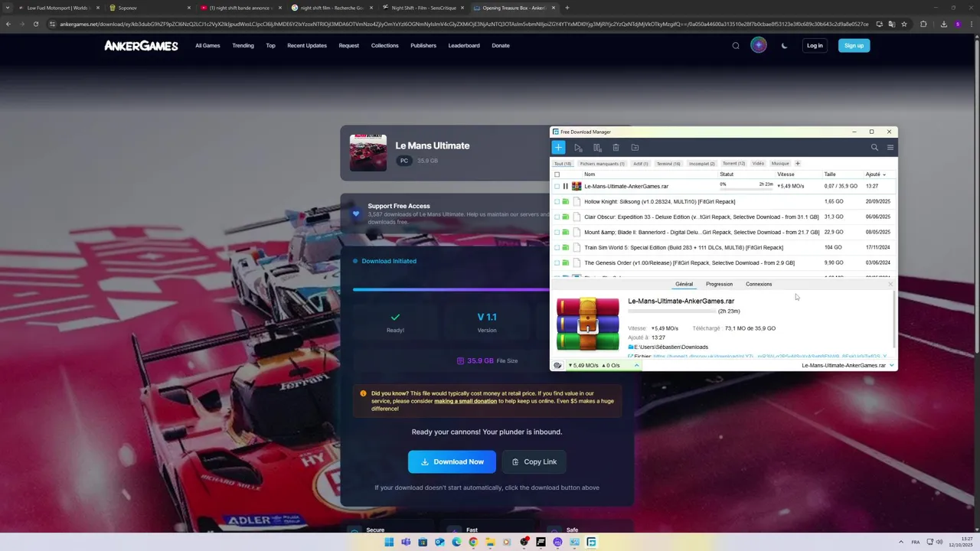Close the download details panel
Viewport: 980px width, 551px height.
pyautogui.click(x=890, y=285)
